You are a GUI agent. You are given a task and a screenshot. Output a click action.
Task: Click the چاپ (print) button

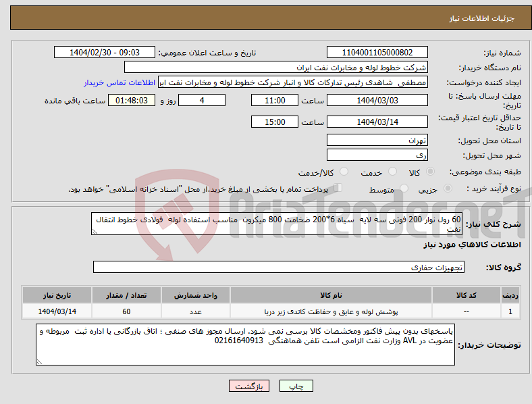tap(296, 386)
